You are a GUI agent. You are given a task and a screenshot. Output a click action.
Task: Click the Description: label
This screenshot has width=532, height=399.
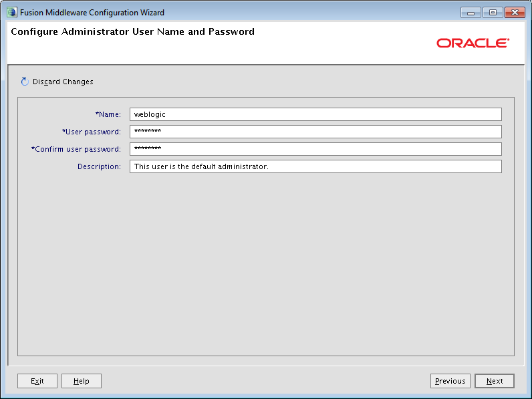[99, 166]
